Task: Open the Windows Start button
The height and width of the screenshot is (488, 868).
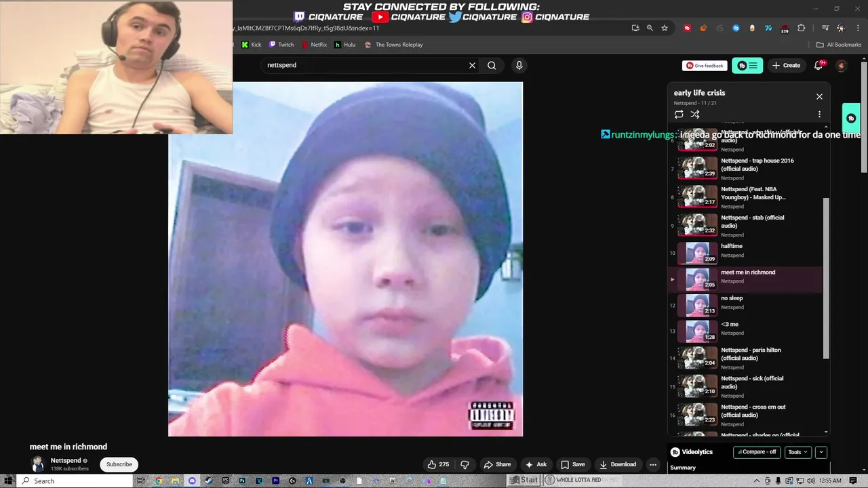Action: [x=7, y=481]
